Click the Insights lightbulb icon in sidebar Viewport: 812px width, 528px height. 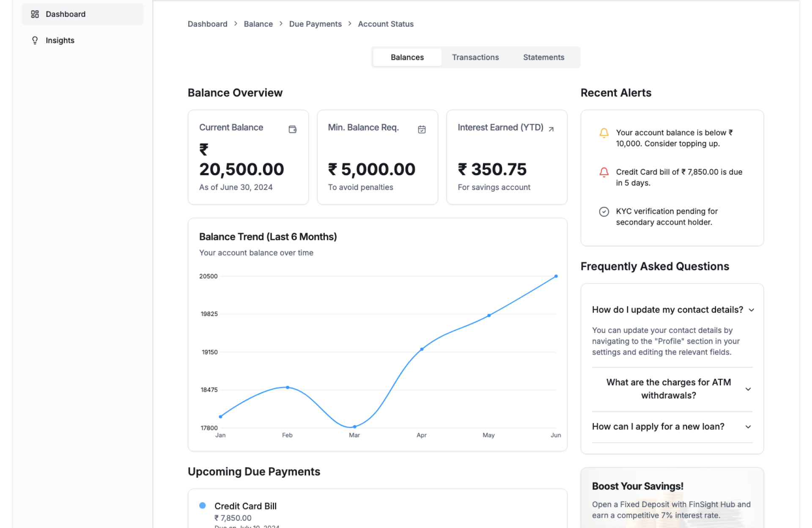click(x=35, y=41)
